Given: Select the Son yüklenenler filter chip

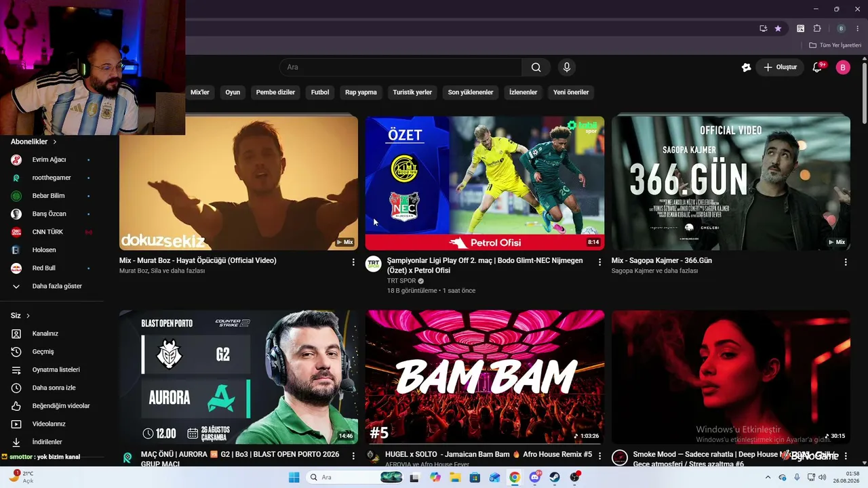Looking at the screenshot, I should [471, 92].
